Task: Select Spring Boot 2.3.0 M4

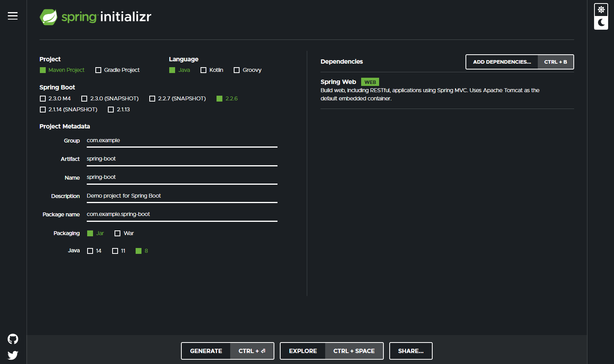Action: (x=55, y=98)
